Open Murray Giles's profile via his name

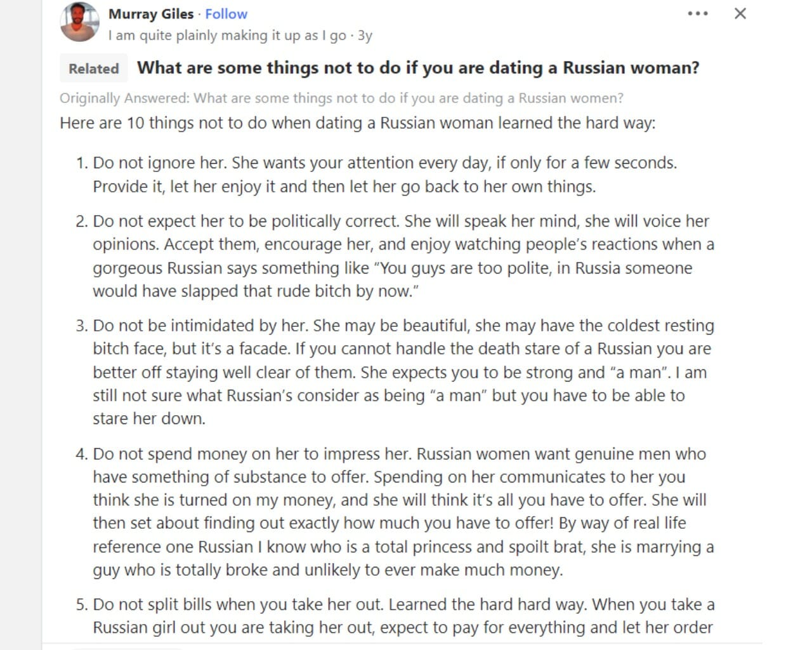click(152, 13)
